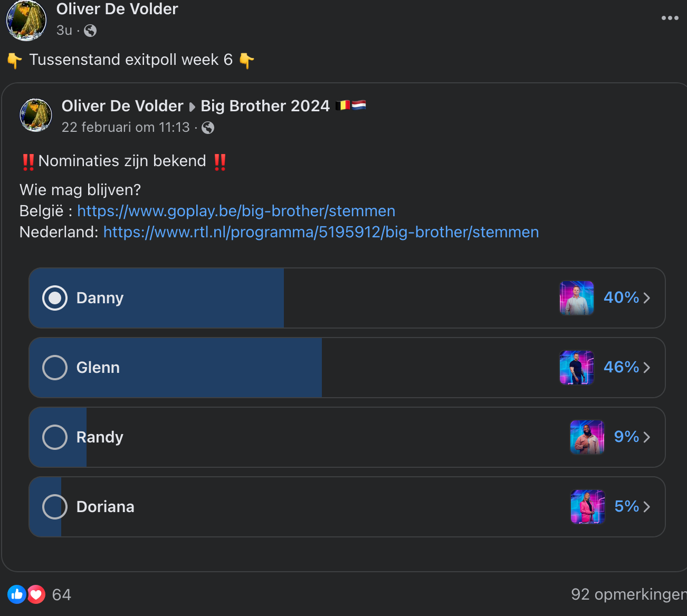The width and height of the screenshot is (687, 616).
Task: Click the globe privacy icon beside 3u
Action: pyautogui.click(x=90, y=31)
